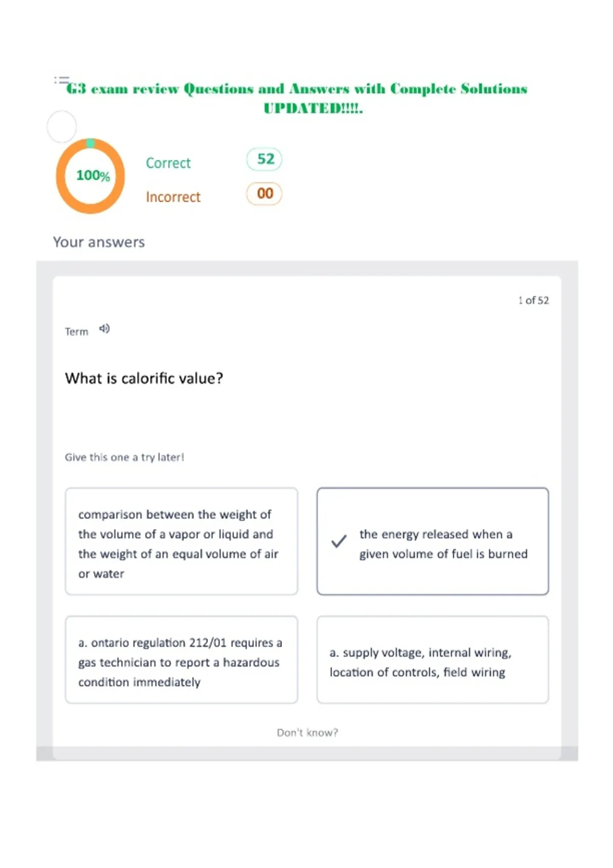The width and height of the screenshot is (613, 868).
Task: Click the "Your answers" heading
Action: [99, 242]
